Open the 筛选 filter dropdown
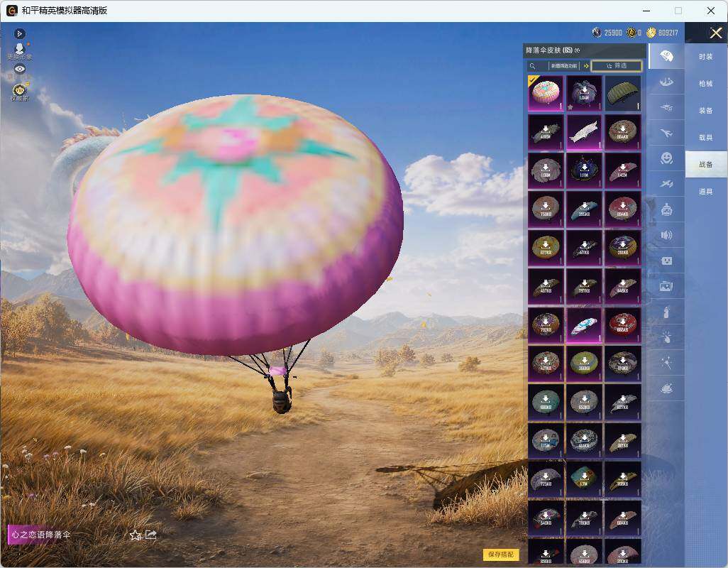The image size is (728, 568). tap(617, 66)
